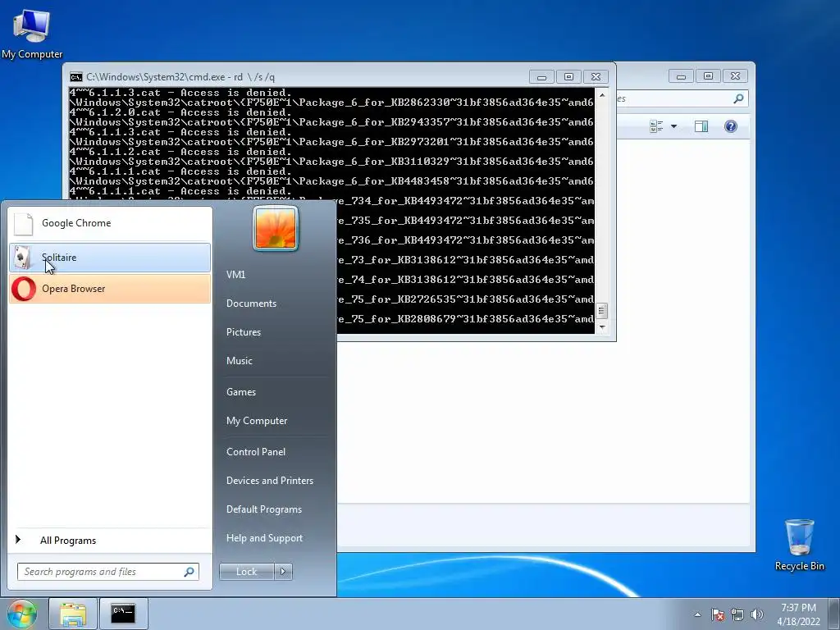Click the Windows Start orb
This screenshot has height=630, width=840.
point(22,614)
